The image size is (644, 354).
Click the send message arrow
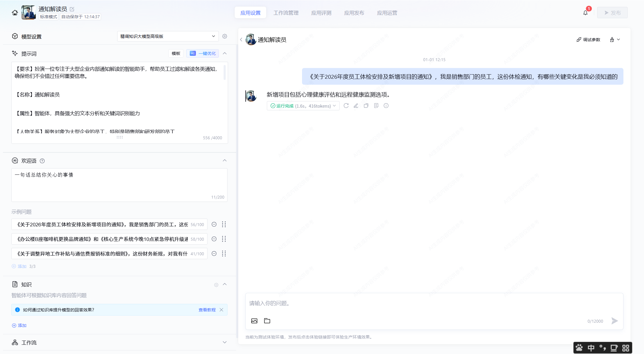tap(614, 321)
